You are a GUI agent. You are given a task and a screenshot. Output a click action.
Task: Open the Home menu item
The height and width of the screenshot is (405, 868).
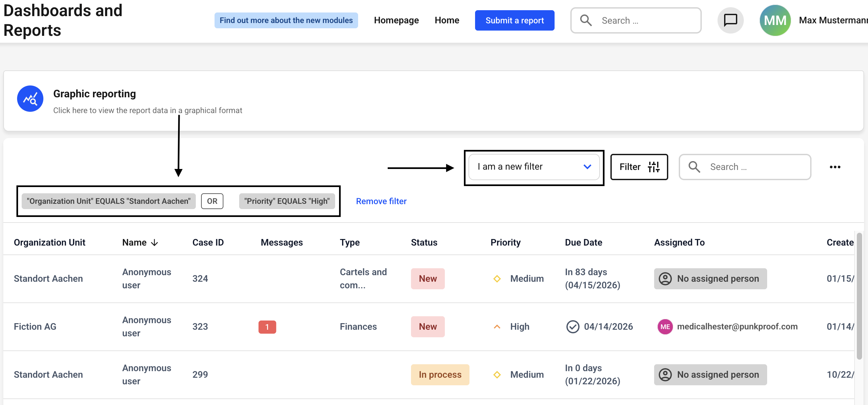click(x=446, y=20)
